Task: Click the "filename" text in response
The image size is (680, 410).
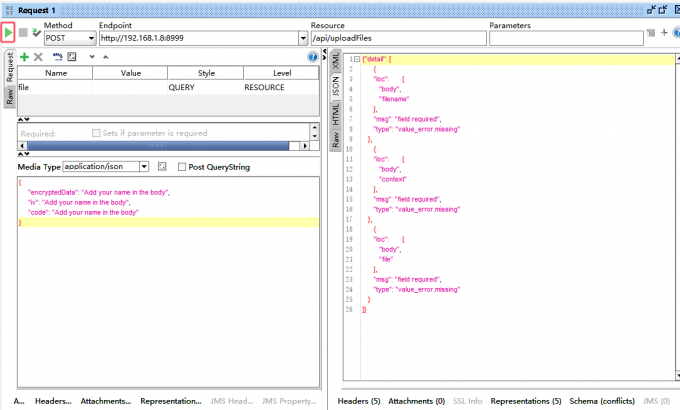Action: [x=394, y=99]
